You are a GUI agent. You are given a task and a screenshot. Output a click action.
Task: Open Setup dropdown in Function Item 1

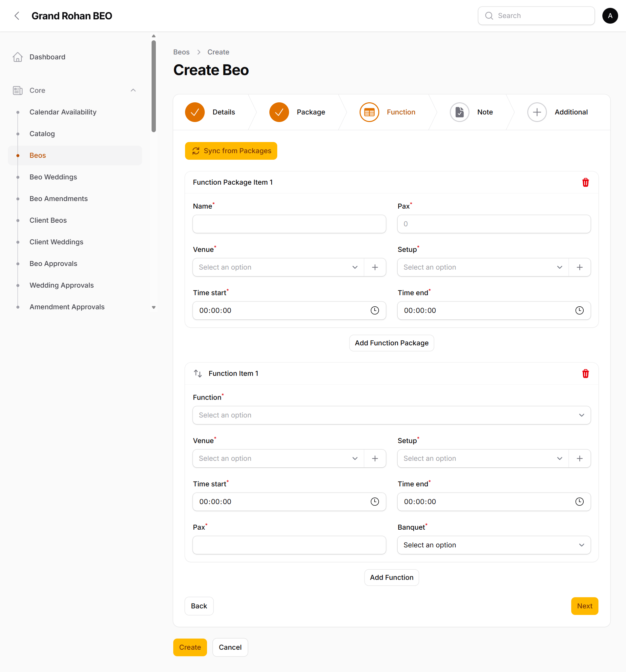tap(483, 458)
